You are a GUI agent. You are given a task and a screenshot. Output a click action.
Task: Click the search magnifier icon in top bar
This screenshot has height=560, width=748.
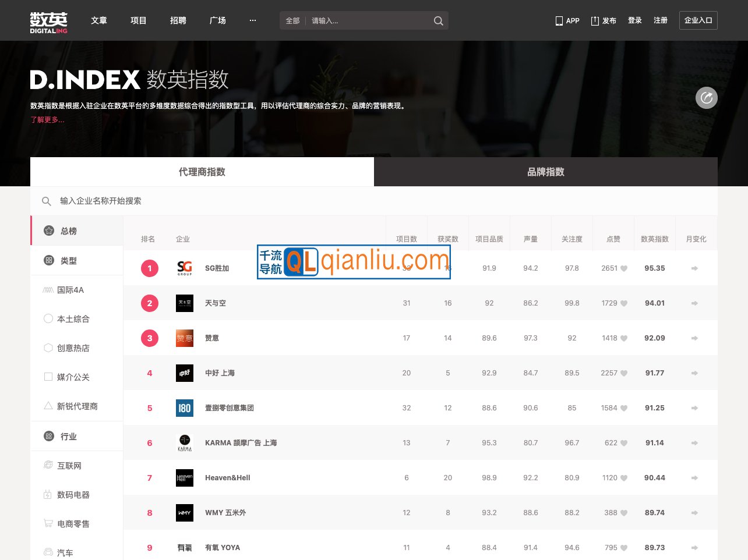point(438,21)
